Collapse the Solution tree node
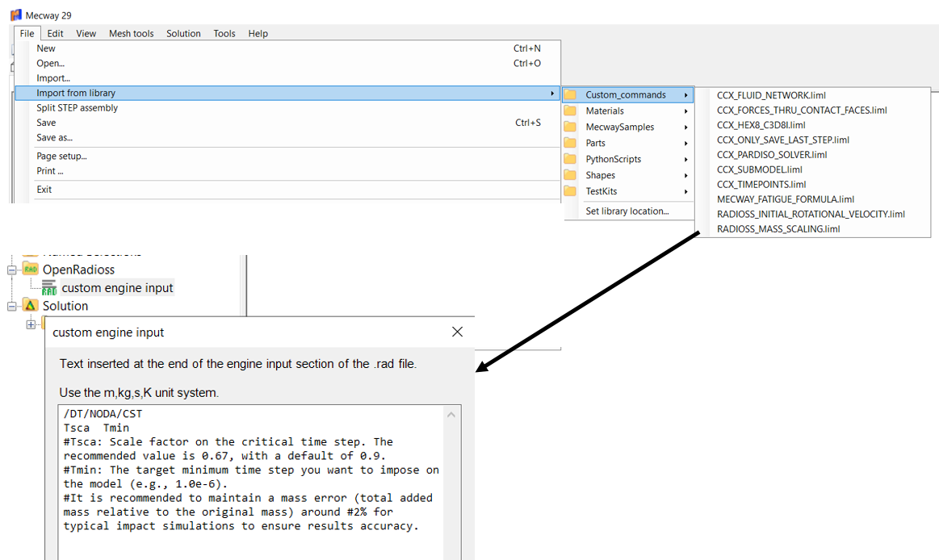Image resolution: width=939 pixels, height=560 pixels. [12, 306]
